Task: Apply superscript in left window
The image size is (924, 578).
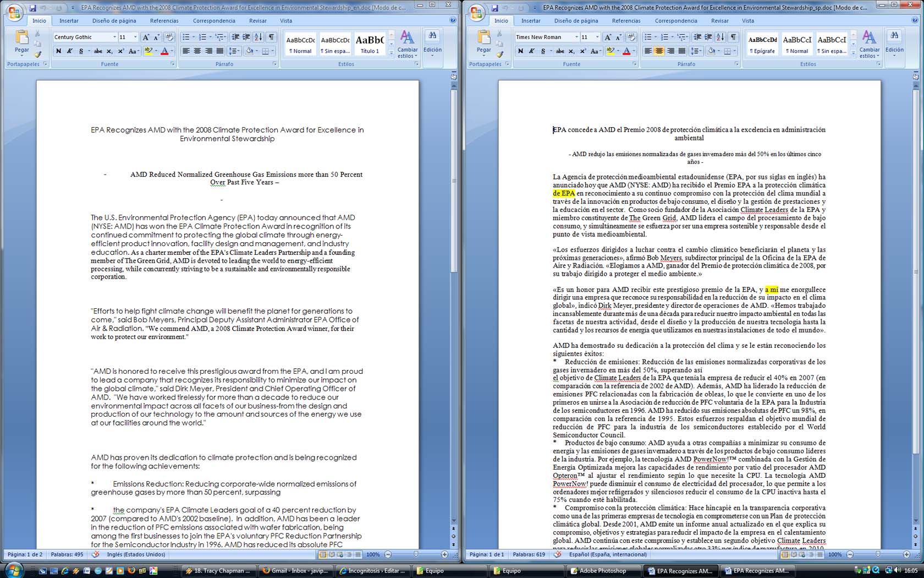Action: pyautogui.click(x=121, y=51)
